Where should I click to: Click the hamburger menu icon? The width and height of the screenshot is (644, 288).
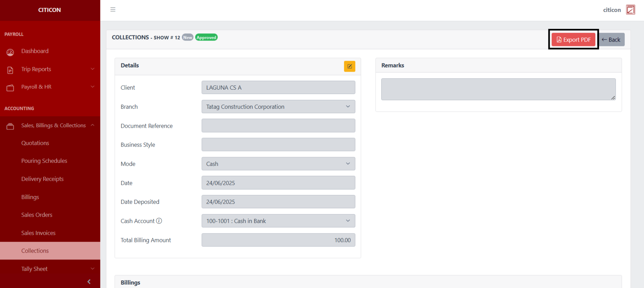(x=113, y=10)
